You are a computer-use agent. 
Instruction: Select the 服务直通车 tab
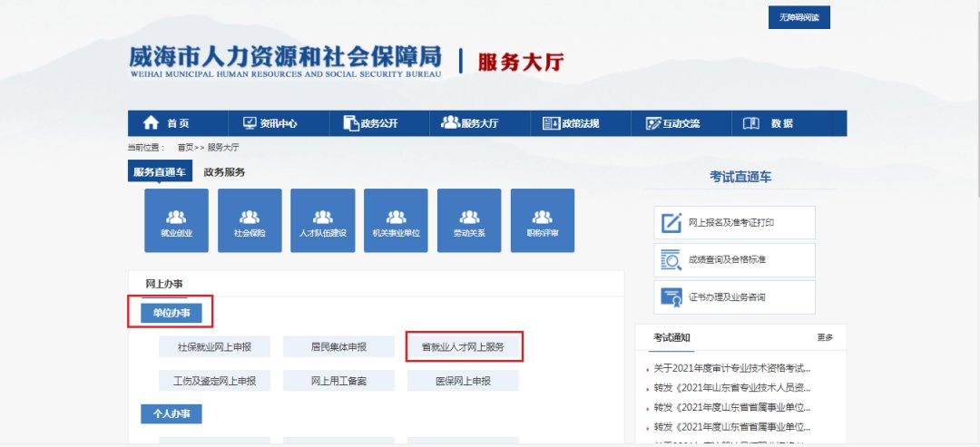(x=160, y=172)
